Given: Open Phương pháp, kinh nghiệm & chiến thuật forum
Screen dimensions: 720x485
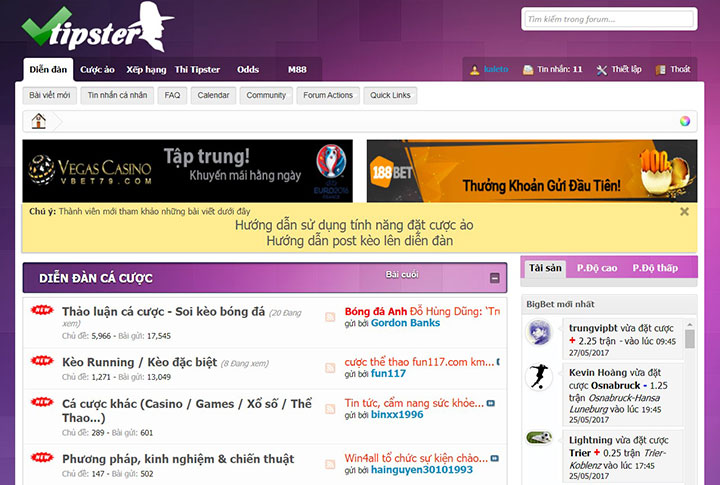Looking at the screenshot, I should coord(178,459).
